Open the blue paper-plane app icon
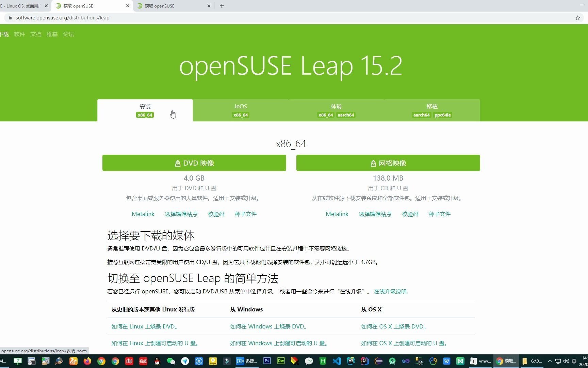This screenshot has width=588, height=368. point(185,361)
